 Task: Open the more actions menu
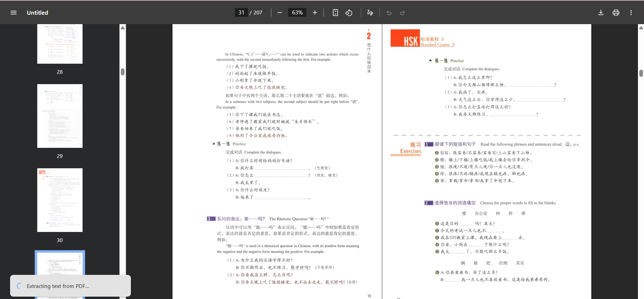point(631,13)
